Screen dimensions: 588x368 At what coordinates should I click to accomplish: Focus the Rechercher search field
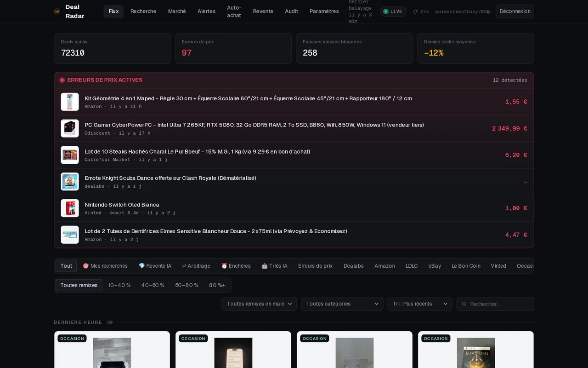[495, 304]
